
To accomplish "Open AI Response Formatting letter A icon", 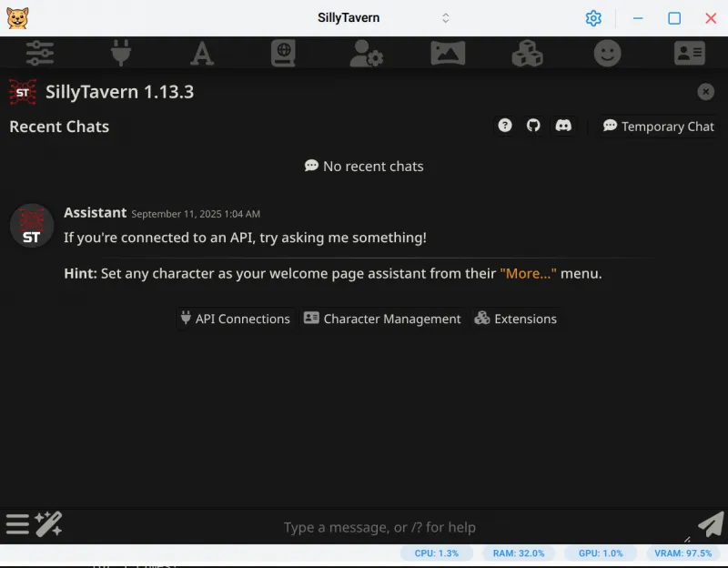I will coord(202,54).
